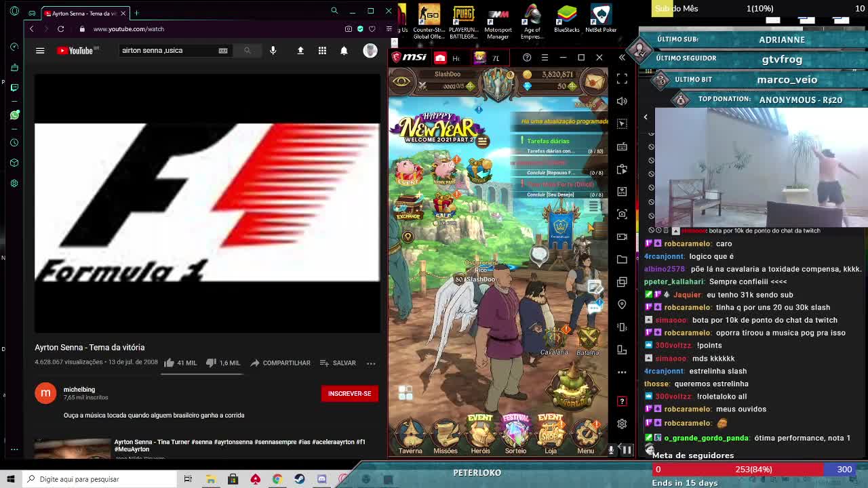Collapse emulator sidebar with double chevron

pos(622,58)
